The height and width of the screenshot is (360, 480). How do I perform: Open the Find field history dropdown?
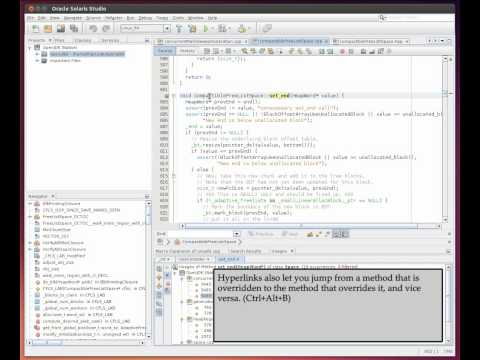point(237,234)
